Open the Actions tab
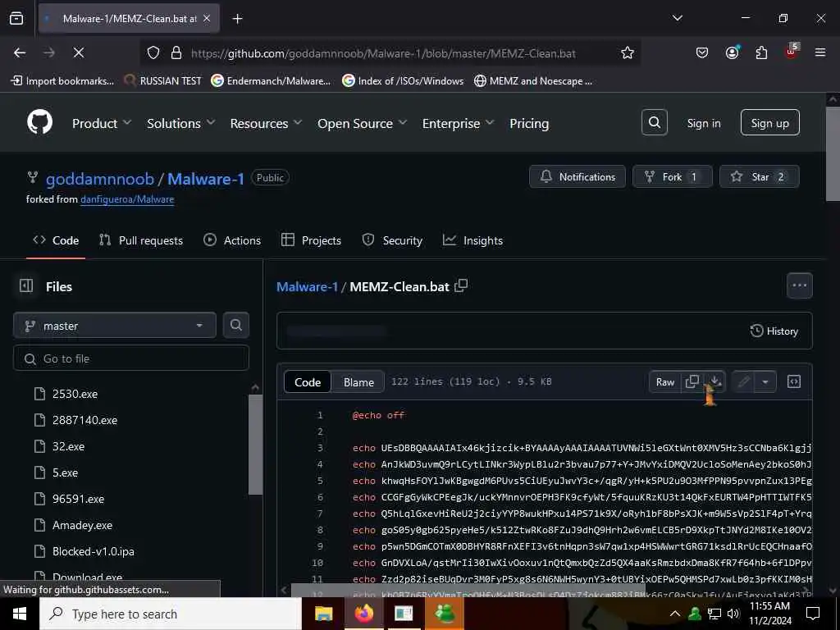Image resolution: width=840 pixels, height=630 pixels. 232,240
